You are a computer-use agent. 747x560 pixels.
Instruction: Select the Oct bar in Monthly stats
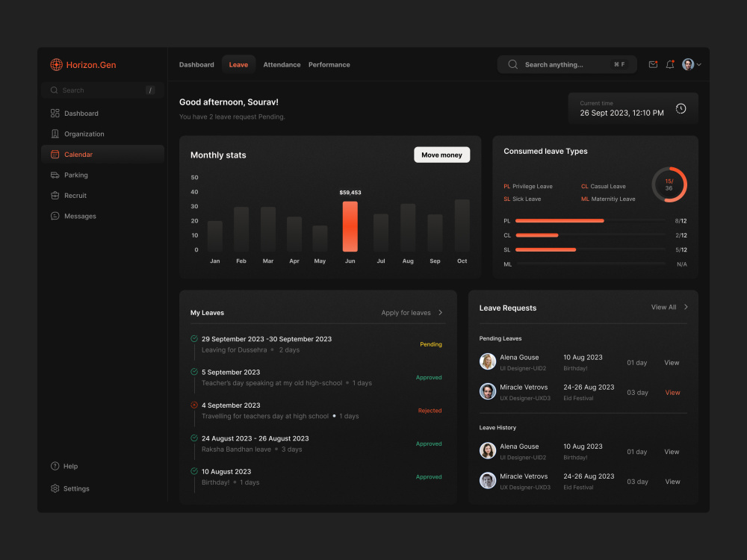click(x=462, y=225)
